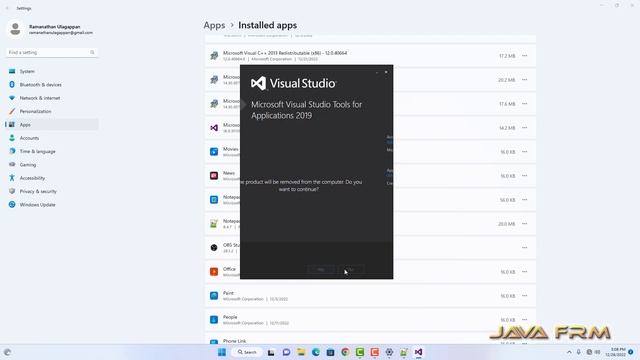
Task: Show hidden icons in the system tray
Action: 569,352
